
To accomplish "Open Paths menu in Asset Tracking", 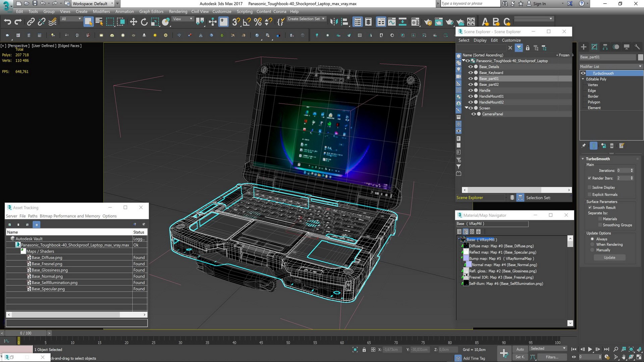I will (x=33, y=216).
